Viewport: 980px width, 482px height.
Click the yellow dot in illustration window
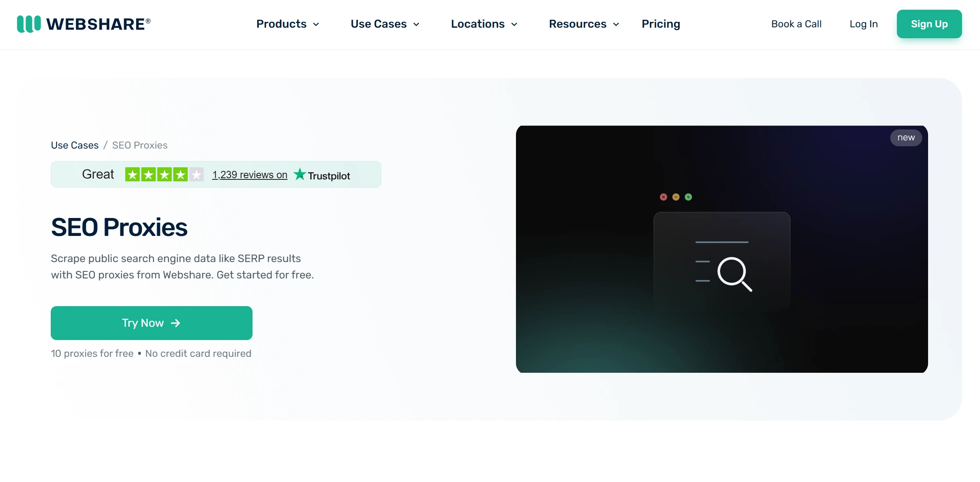tap(676, 197)
